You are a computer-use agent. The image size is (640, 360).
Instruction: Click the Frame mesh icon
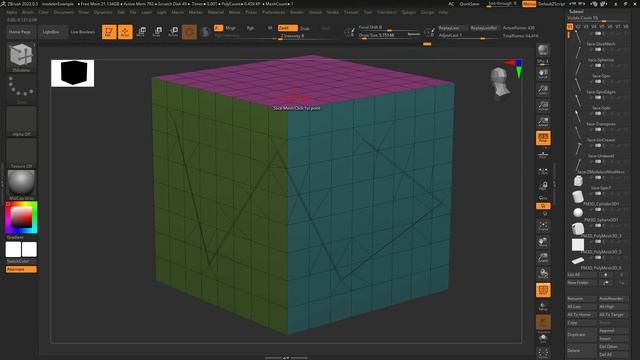[543, 226]
